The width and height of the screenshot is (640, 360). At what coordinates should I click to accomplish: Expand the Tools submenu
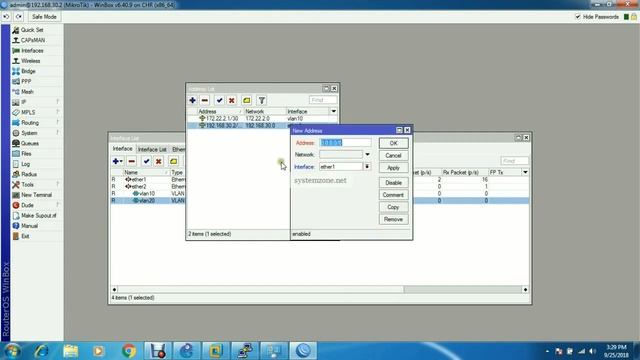[27, 184]
